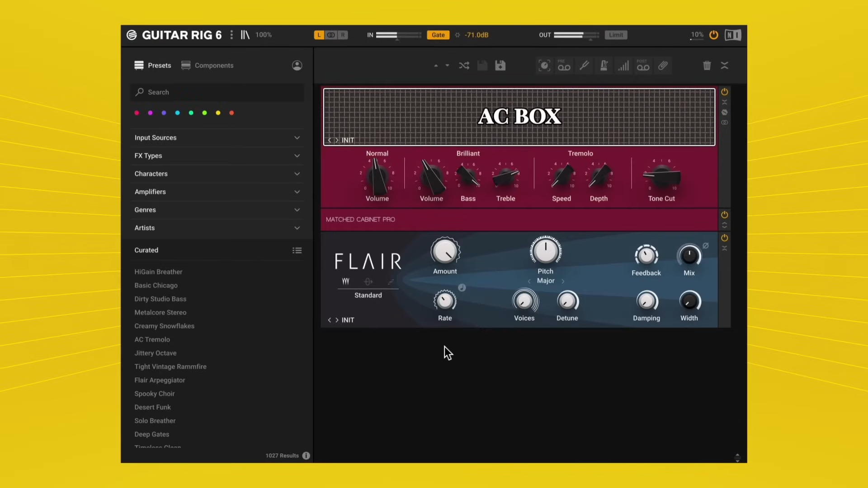Click the shuffle preset icon

(464, 66)
